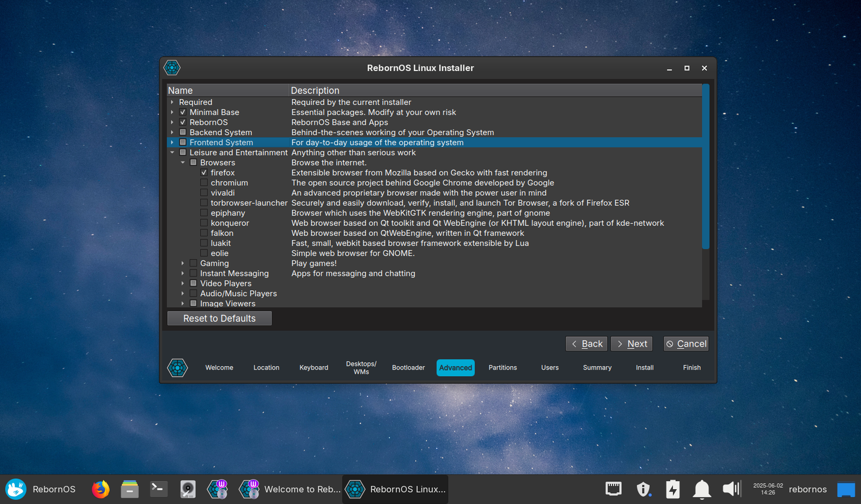
Task: Open the security shield tray icon
Action: click(x=643, y=489)
